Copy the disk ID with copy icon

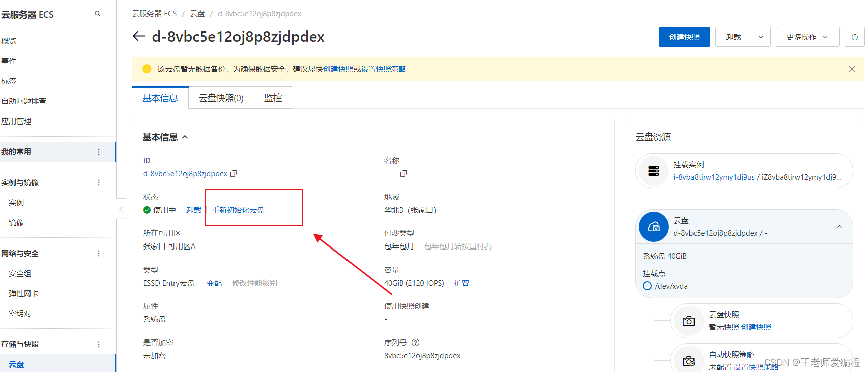pyautogui.click(x=233, y=174)
